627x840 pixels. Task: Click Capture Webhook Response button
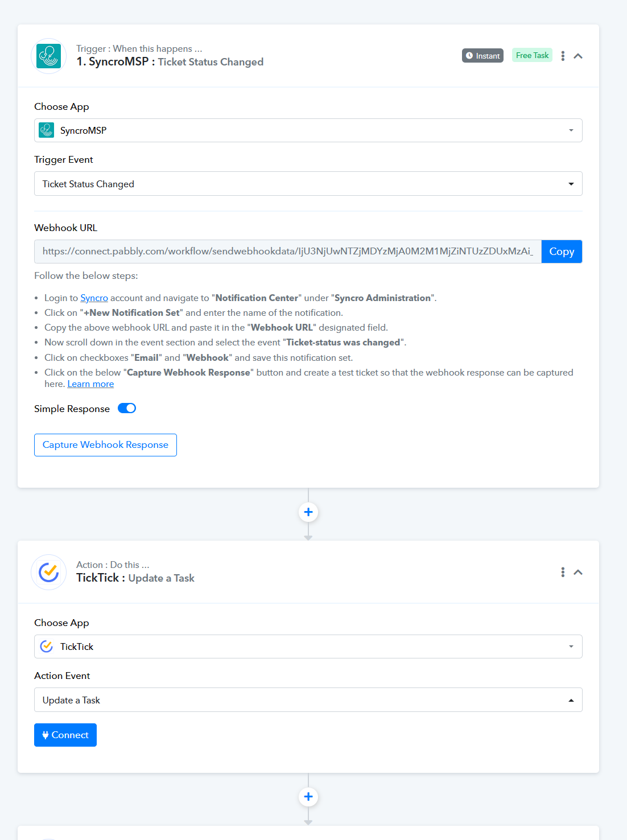click(105, 445)
